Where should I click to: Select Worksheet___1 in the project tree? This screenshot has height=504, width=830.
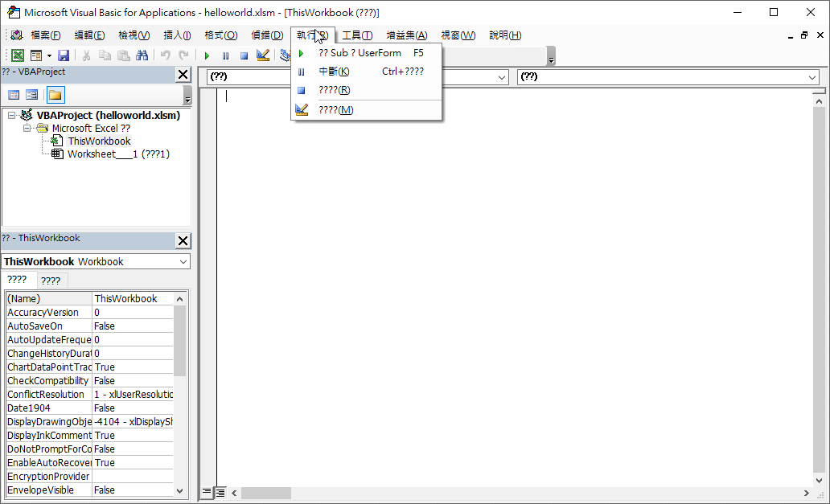coord(117,154)
